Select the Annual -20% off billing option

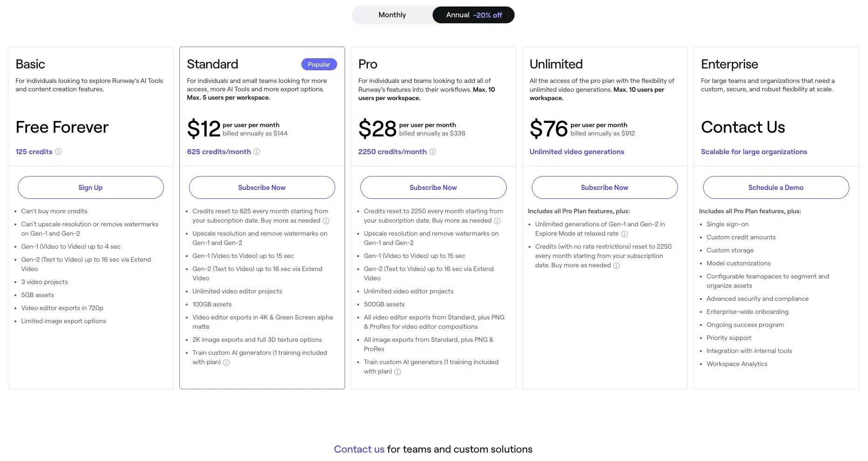473,14
